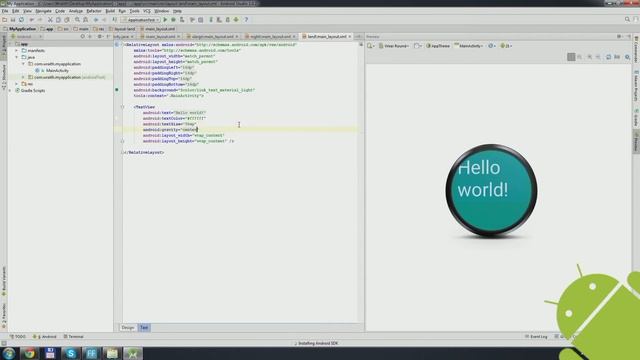Open the Refactor menu

[x=93, y=11]
